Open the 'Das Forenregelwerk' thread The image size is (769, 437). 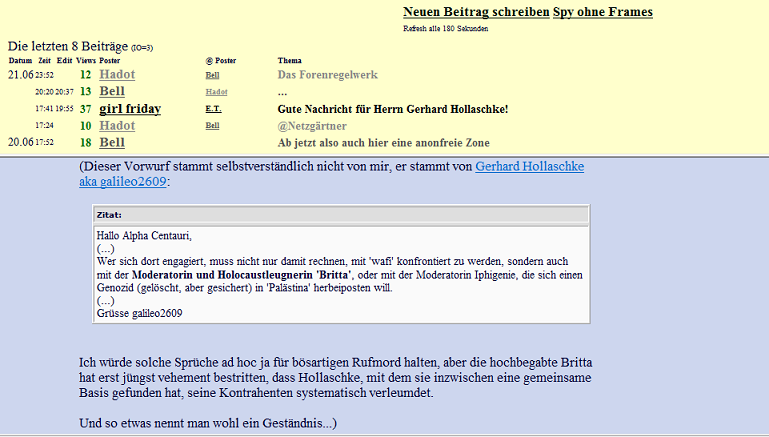tap(327, 75)
